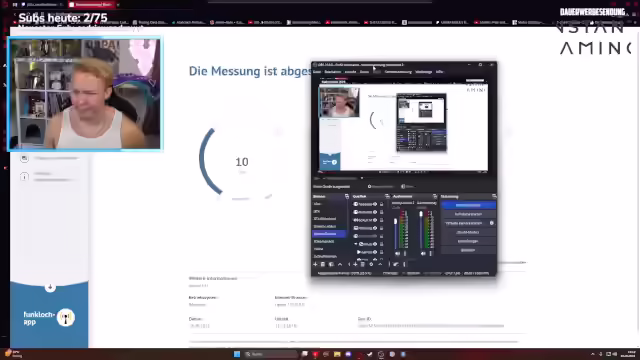Screen dimensions: 640x360
Task: Adjust the first audio channel volume fader
Action: (395, 222)
